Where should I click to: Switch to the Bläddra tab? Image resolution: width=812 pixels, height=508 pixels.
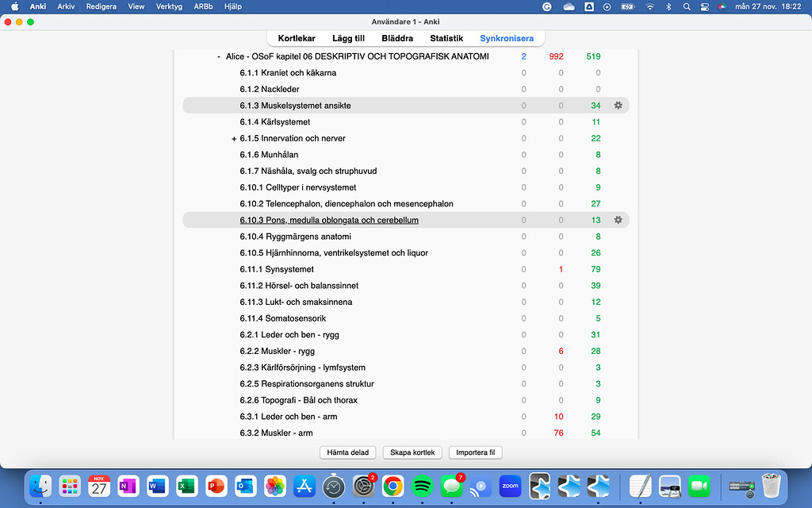397,37
